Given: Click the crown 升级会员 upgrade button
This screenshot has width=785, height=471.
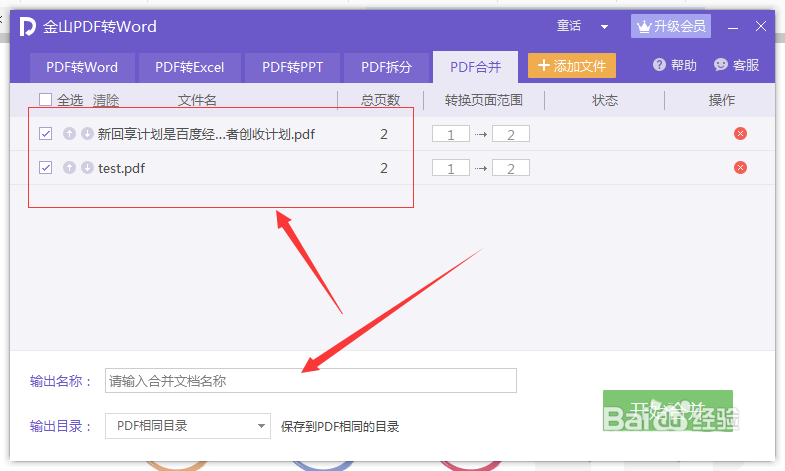Looking at the screenshot, I should [x=671, y=26].
